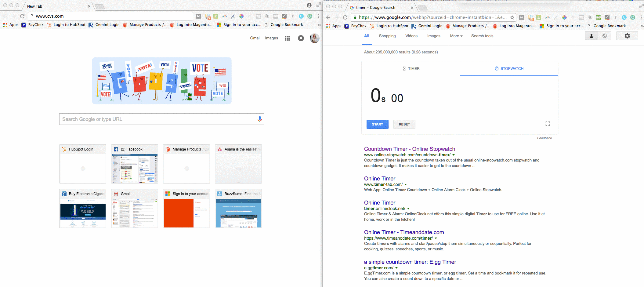
Task: Show hidden bookmarks in New Tab window
Action: click(x=319, y=25)
